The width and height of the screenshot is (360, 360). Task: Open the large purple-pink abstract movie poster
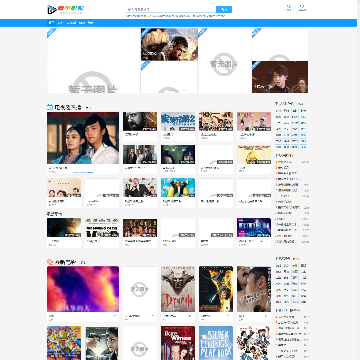coord(83,289)
